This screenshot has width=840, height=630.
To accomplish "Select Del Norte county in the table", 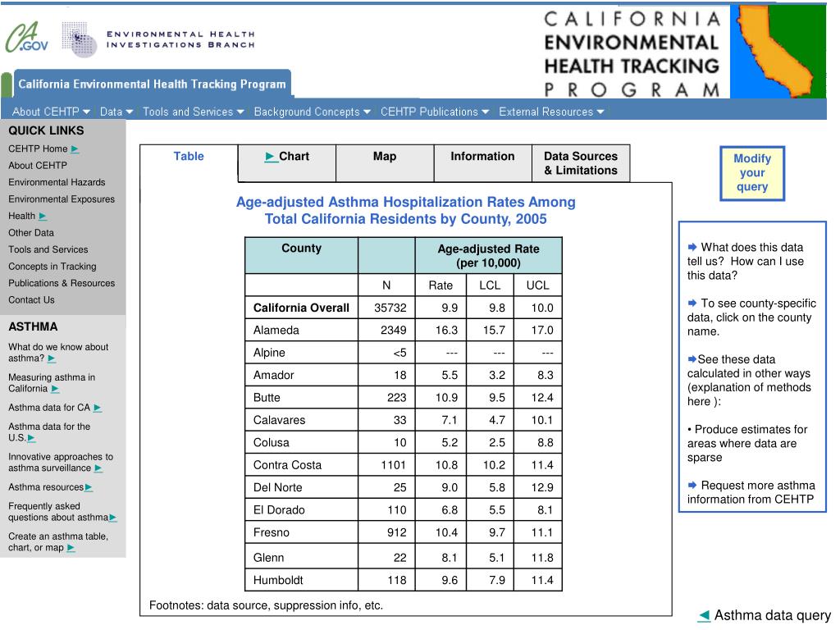I will tap(278, 488).
